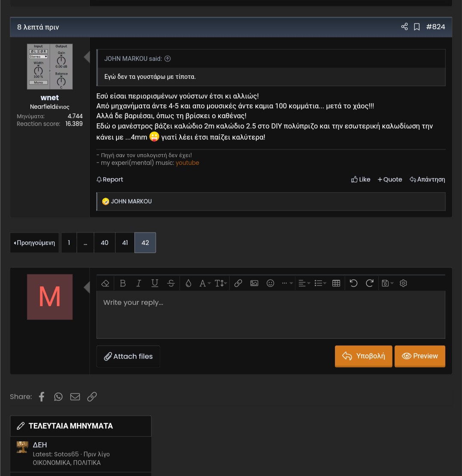Share thread on Facebook
Image resolution: width=462 pixels, height=476 pixels.
click(x=42, y=397)
